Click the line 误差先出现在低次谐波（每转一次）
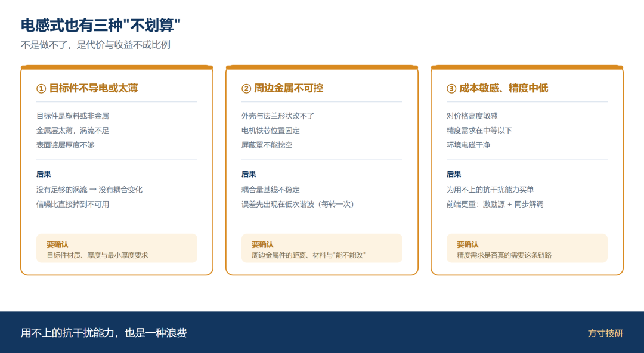The image size is (644, 353). coord(298,205)
